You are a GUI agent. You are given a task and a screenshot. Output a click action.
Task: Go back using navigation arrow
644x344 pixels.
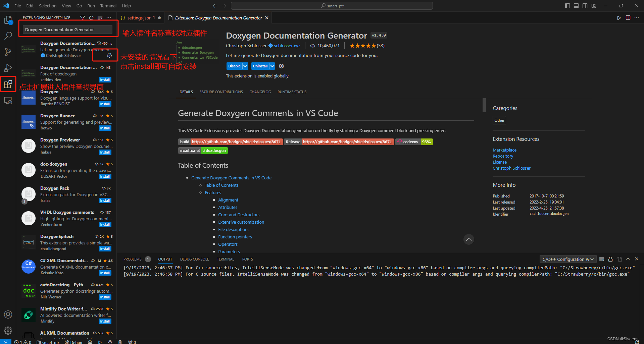tap(215, 6)
